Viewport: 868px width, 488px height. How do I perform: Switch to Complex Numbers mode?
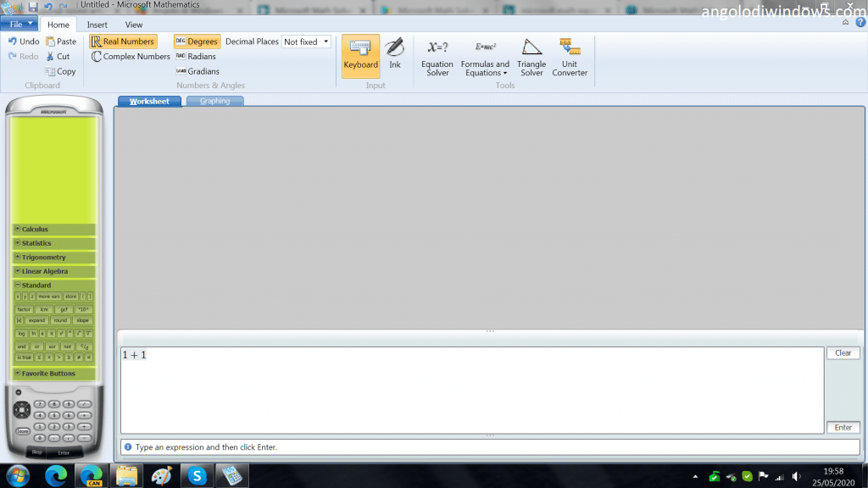pos(131,57)
